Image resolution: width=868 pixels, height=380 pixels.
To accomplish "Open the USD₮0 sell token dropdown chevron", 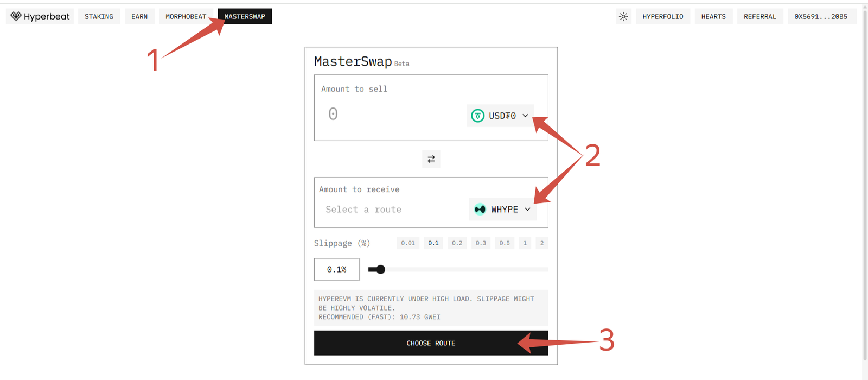I will (525, 116).
